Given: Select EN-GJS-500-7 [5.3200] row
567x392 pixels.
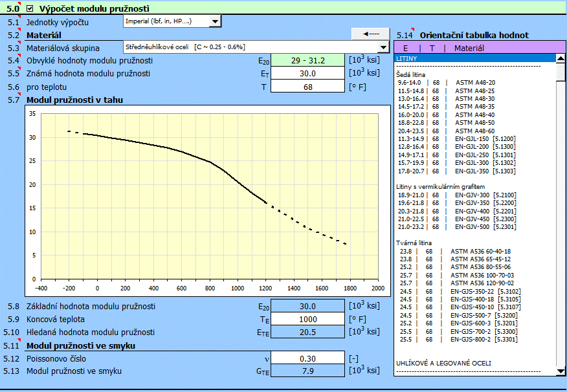Looking at the screenshot, I should pos(475,316).
